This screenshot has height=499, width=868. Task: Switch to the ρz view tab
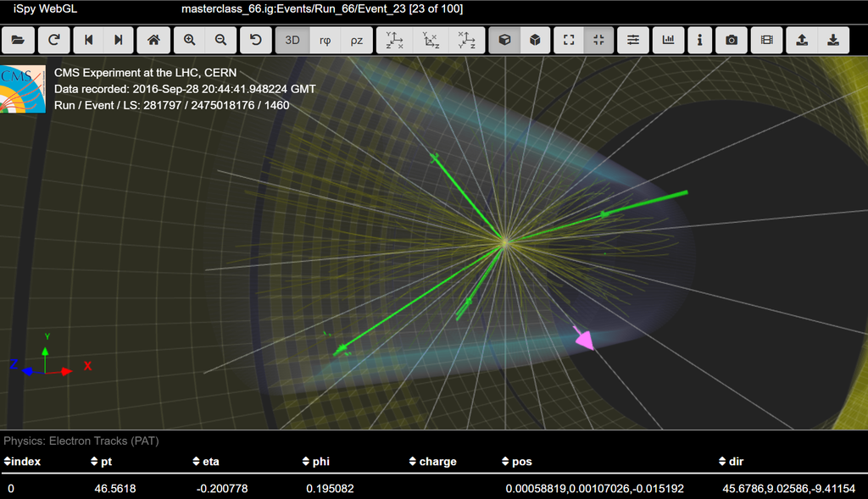click(356, 40)
